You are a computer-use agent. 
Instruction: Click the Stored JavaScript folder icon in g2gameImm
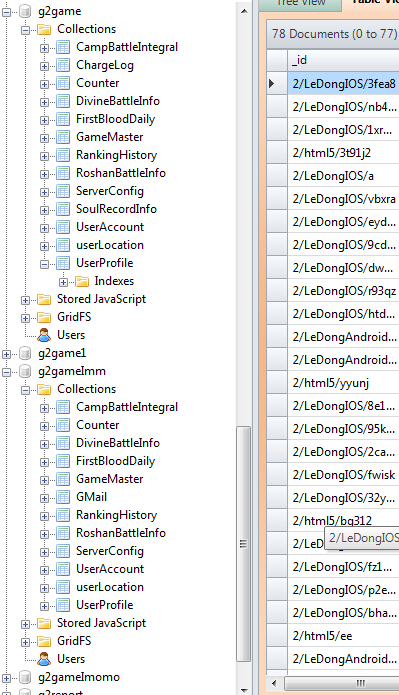click(x=44, y=623)
